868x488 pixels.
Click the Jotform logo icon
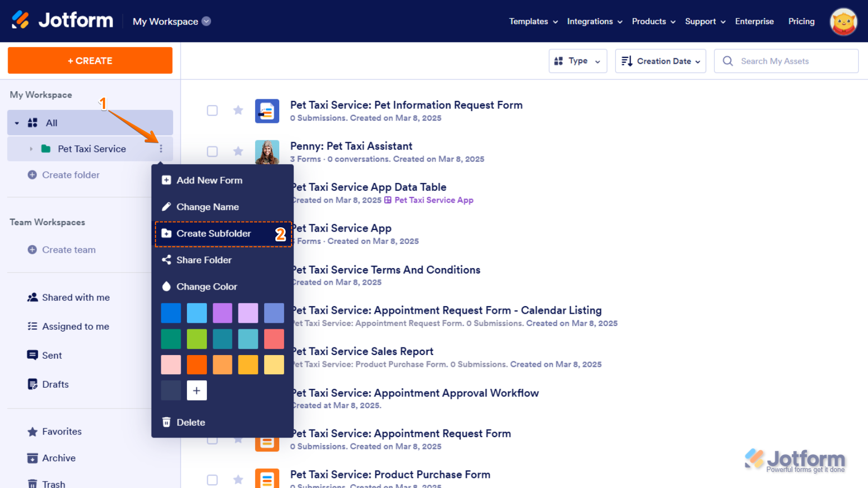[x=21, y=20]
